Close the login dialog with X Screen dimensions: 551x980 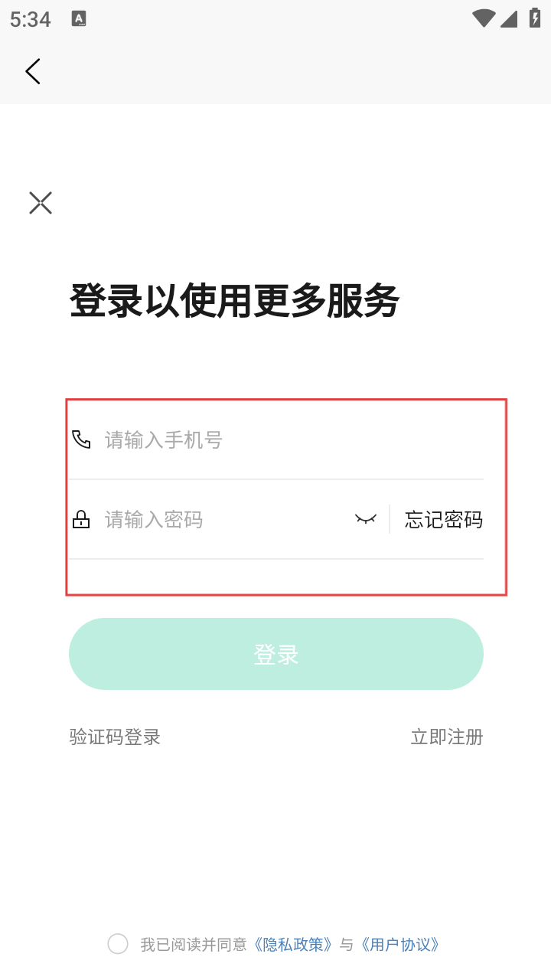[x=41, y=203]
